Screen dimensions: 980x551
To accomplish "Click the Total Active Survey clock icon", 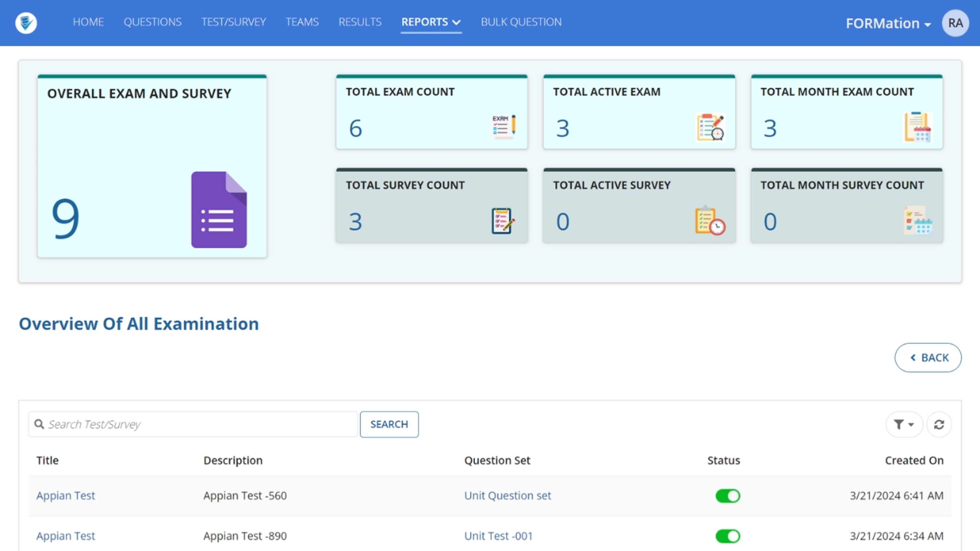I will (710, 221).
